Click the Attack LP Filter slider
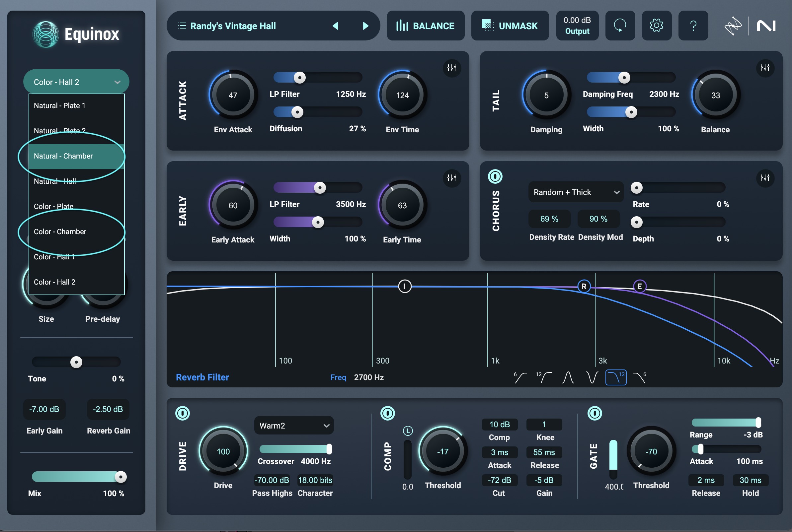792x532 pixels. click(318, 77)
